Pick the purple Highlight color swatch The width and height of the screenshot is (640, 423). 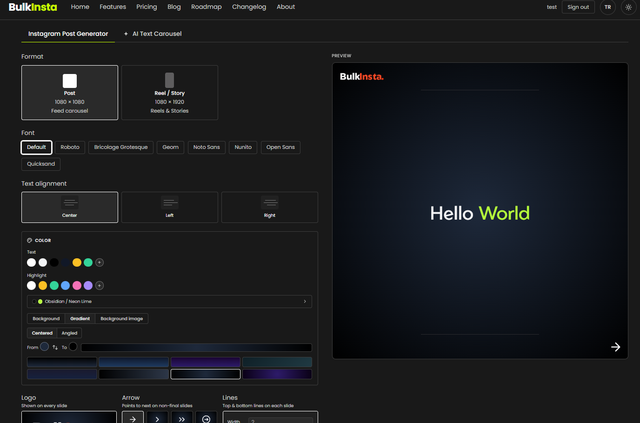(88, 285)
